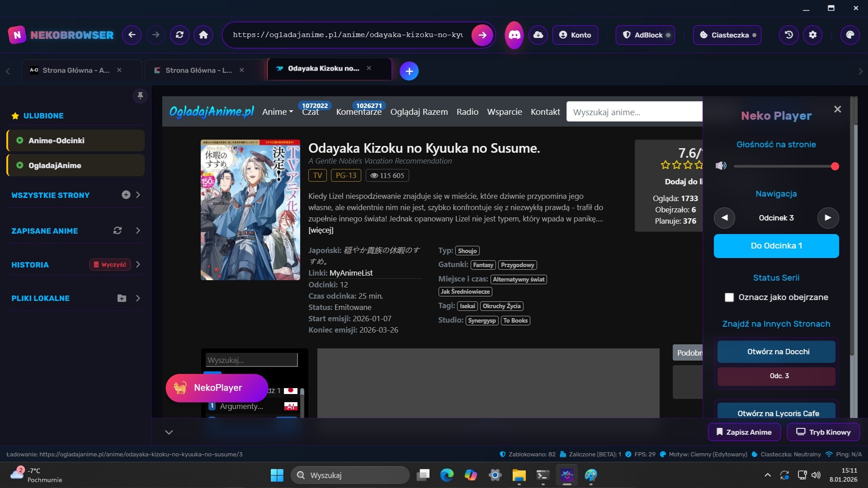The width and height of the screenshot is (868, 488).
Task: Expand the WSZYSTKIE STRONY section
Action: click(138, 195)
